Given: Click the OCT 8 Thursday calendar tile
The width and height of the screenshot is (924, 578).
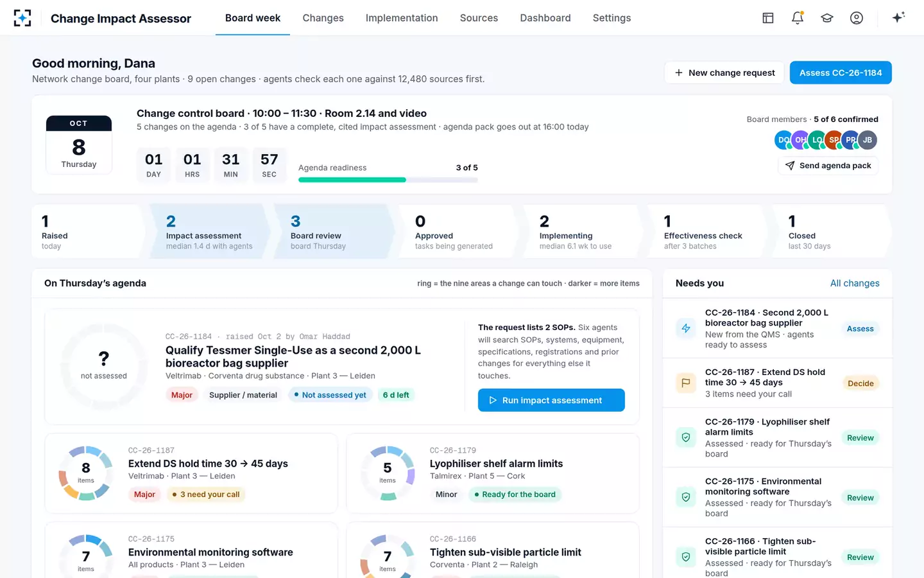Looking at the screenshot, I should tap(79, 144).
